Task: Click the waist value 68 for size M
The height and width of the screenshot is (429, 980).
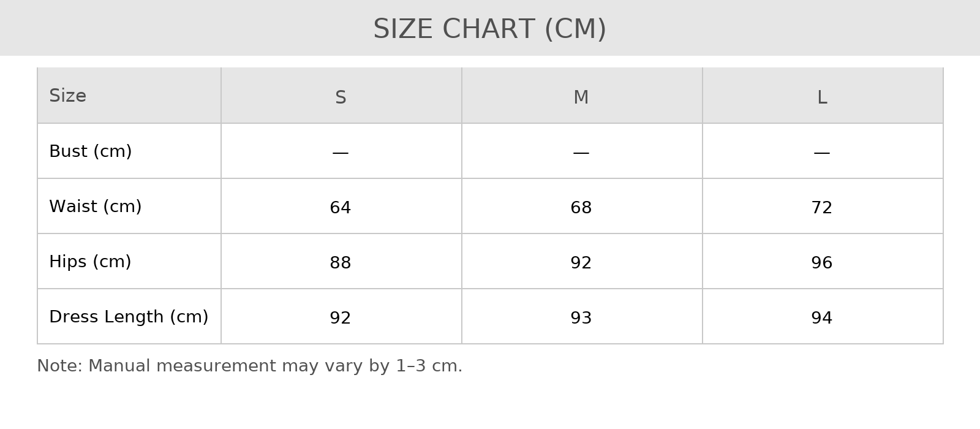Action: pyautogui.click(x=581, y=208)
